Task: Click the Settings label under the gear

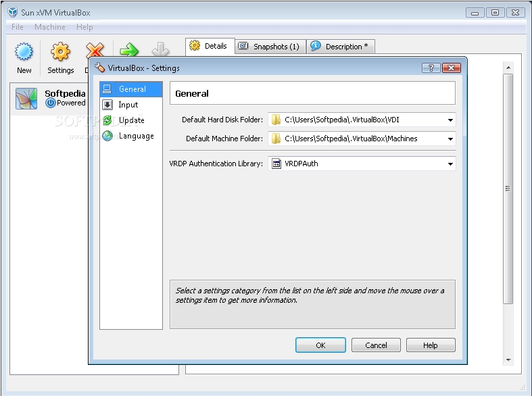Action: pyautogui.click(x=60, y=70)
